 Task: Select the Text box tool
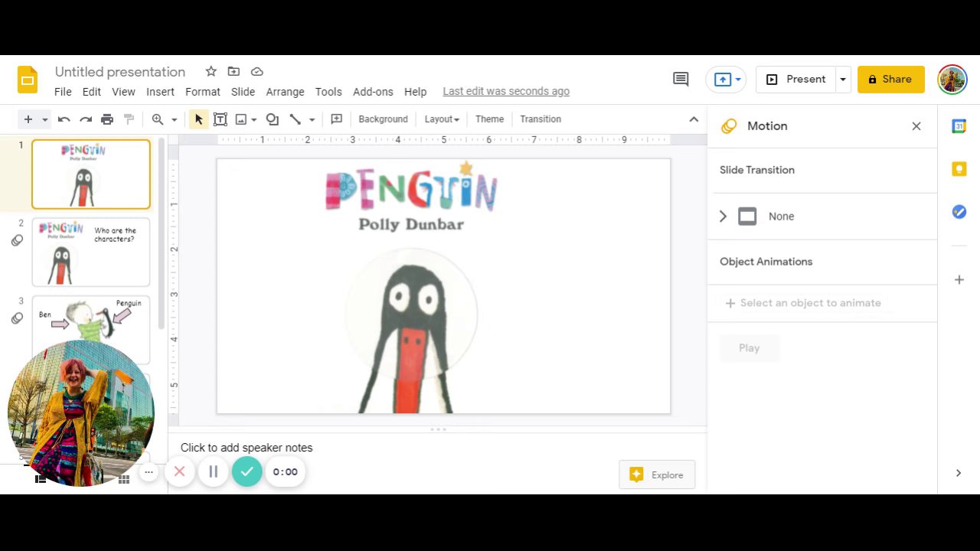(x=220, y=119)
